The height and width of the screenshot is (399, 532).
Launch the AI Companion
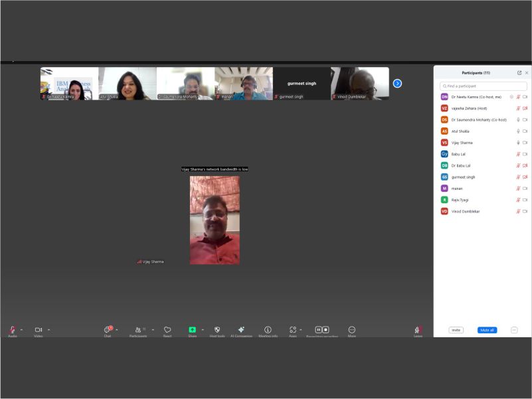[241, 330]
